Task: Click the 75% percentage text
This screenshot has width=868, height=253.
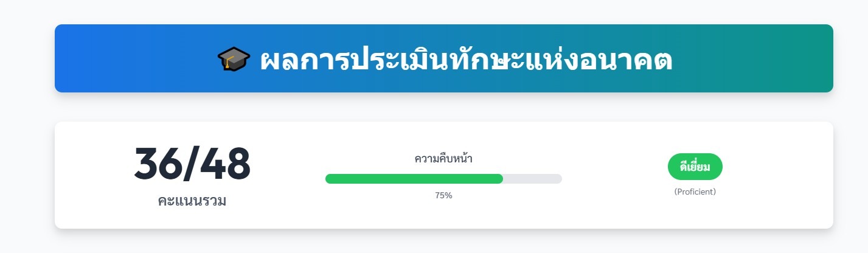Action: [443, 196]
